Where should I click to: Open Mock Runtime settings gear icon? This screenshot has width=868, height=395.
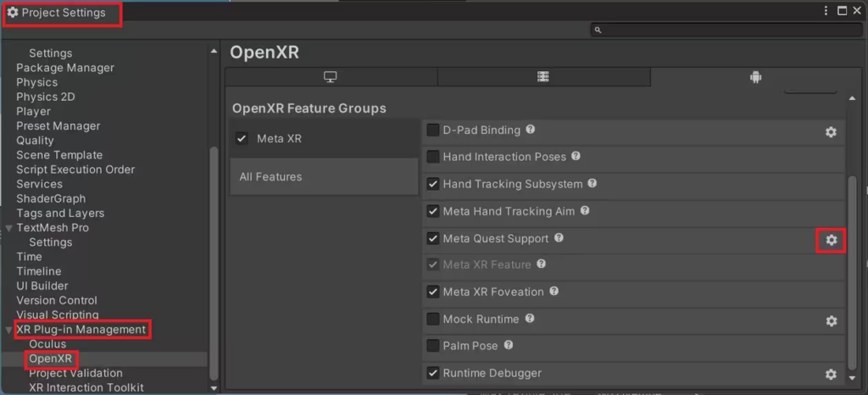[831, 321]
